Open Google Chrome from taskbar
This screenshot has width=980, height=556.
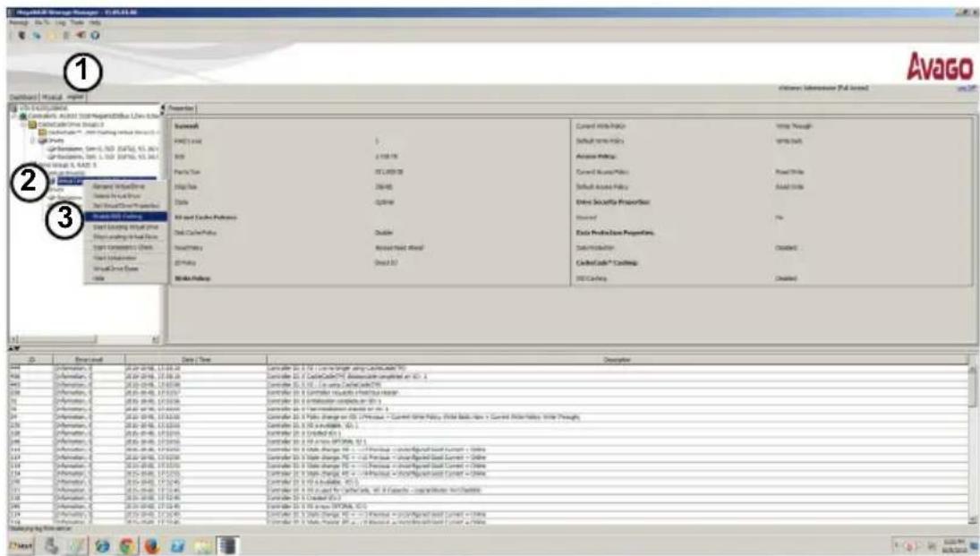[x=127, y=546]
